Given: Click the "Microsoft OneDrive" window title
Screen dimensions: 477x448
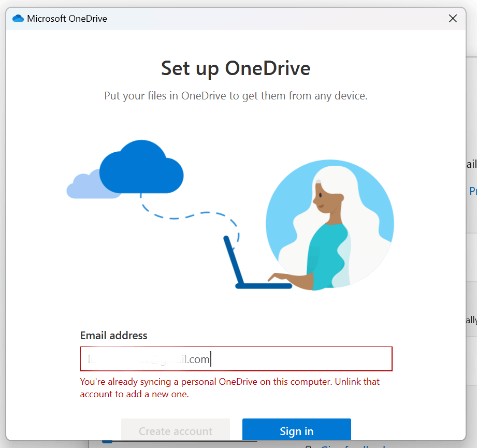Looking at the screenshot, I should [67, 19].
